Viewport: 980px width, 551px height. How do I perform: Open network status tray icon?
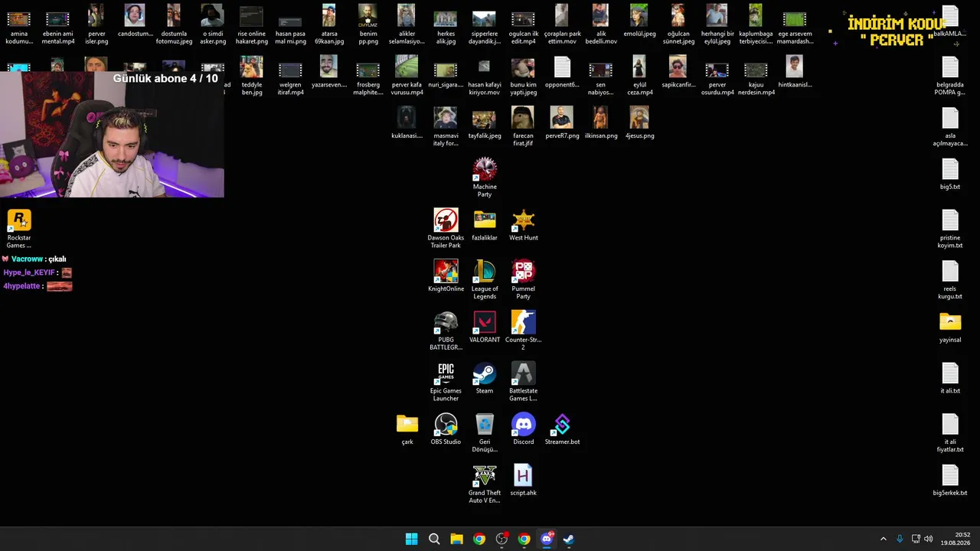pyautogui.click(x=916, y=539)
